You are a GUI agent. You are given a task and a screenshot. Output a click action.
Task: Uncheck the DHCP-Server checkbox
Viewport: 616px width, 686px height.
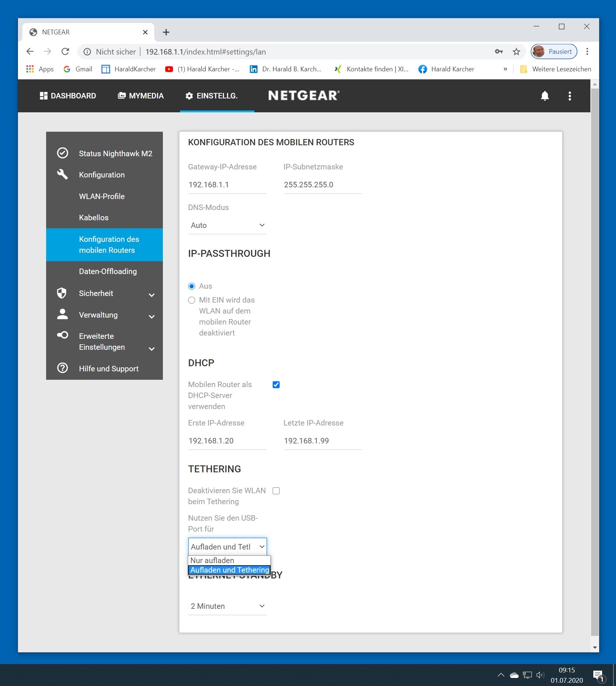point(276,385)
